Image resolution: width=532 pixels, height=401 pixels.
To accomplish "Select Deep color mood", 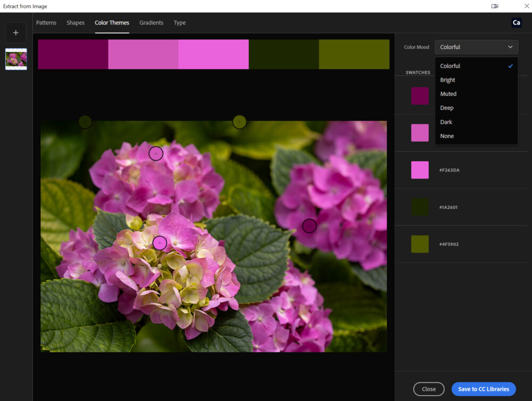I will point(476,108).
